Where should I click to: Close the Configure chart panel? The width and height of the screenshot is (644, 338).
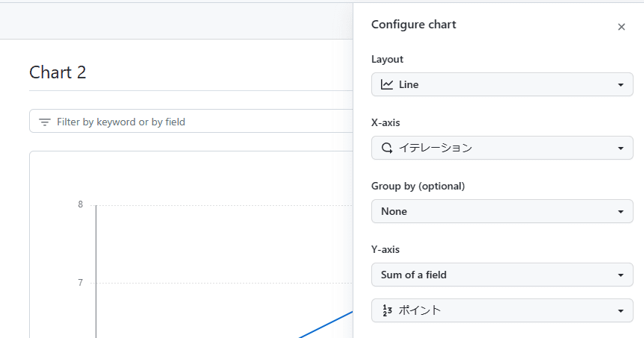(621, 27)
